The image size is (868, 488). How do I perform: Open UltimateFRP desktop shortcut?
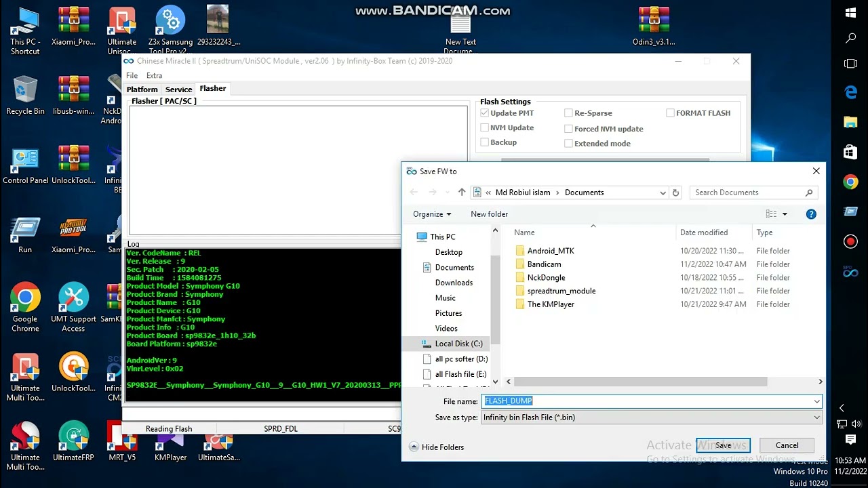(73, 441)
